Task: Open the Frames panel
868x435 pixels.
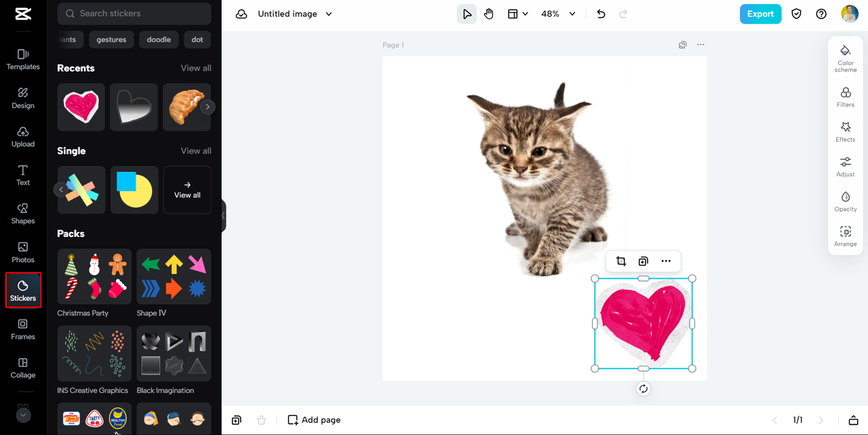Action: point(23,329)
